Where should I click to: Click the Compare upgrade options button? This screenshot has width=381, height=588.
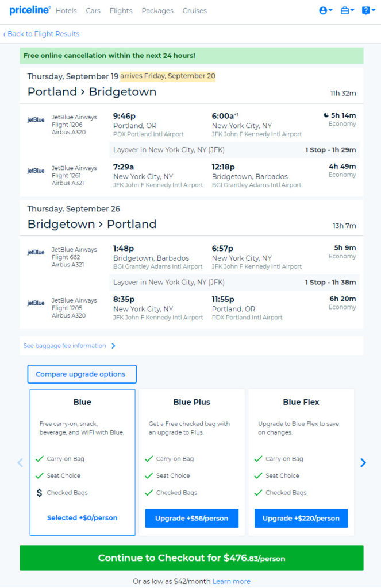82,374
